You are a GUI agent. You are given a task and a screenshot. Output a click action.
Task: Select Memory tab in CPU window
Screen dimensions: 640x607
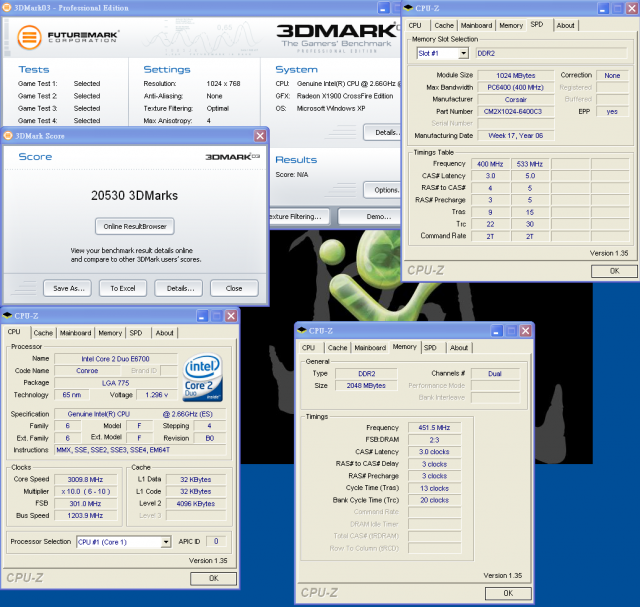(110, 333)
